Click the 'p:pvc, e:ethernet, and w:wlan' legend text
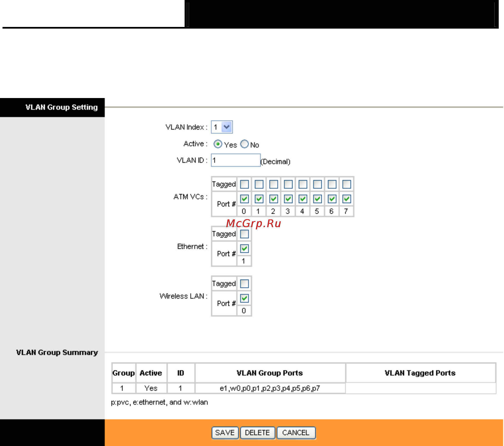 click(159, 402)
